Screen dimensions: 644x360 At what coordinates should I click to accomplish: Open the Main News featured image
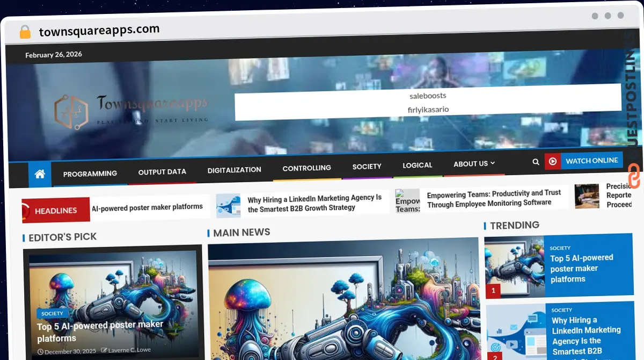pos(343,299)
